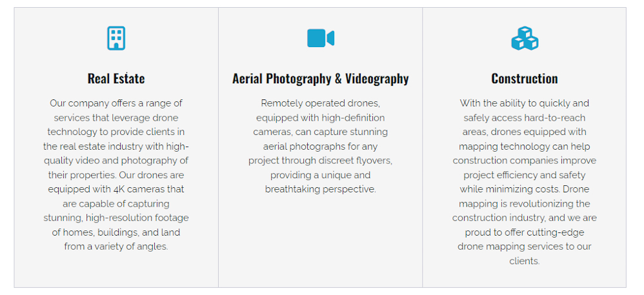This screenshot has width=644, height=295.
Task: Click the 'Remotely operated drones' paragraph
Action: [x=320, y=147]
